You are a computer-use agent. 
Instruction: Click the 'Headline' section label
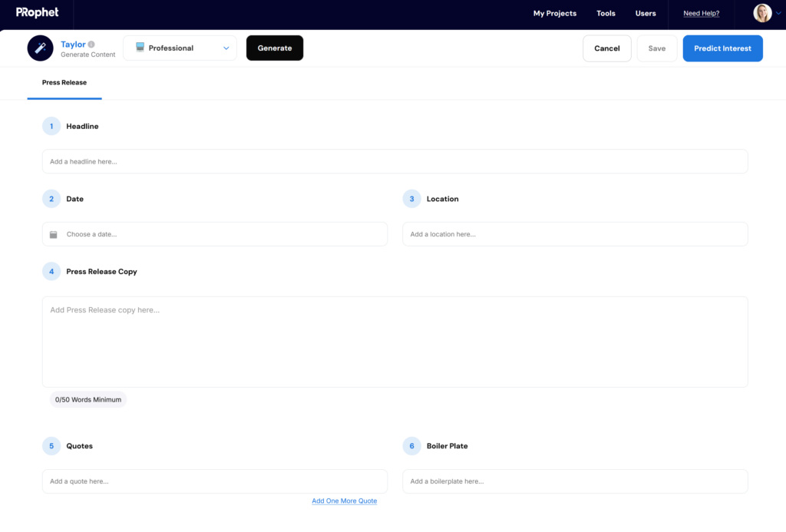pos(82,127)
